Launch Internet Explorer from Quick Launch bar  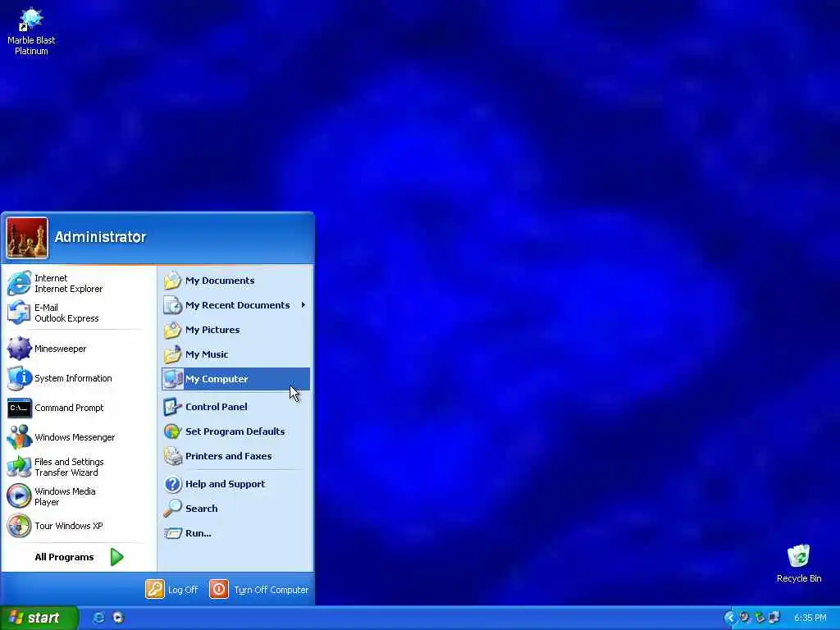[x=98, y=618]
